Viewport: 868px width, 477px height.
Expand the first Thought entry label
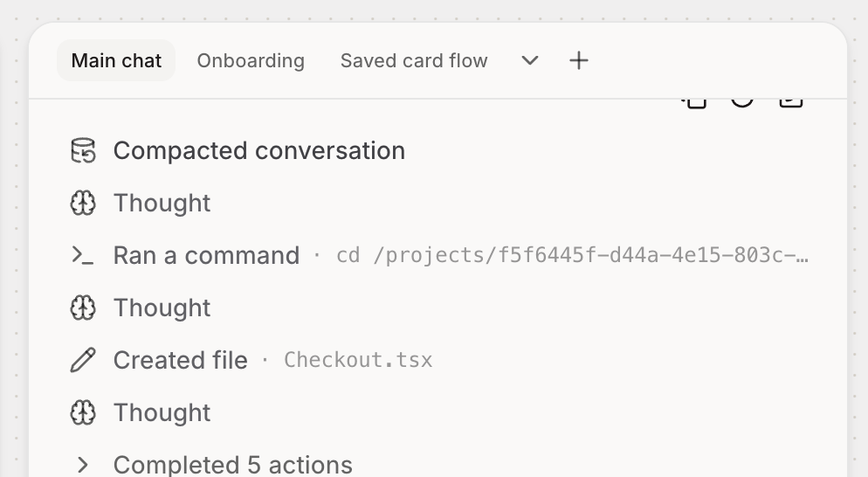tap(162, 204)
